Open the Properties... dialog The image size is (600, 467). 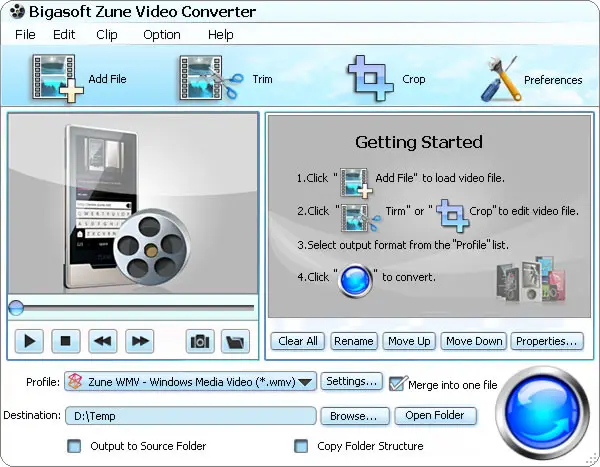click(x=547, y=341)
